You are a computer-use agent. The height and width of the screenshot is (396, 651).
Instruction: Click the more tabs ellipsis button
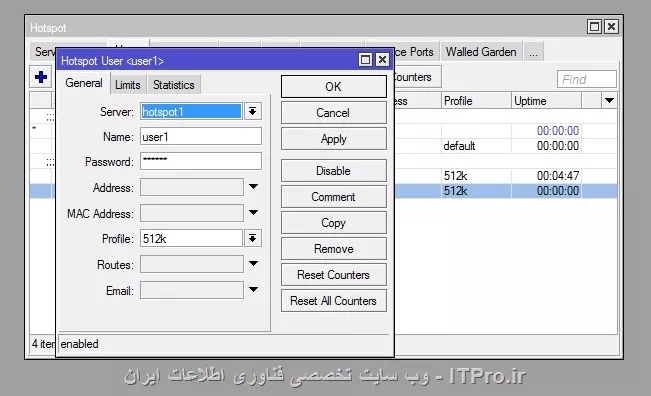point(534,52)
